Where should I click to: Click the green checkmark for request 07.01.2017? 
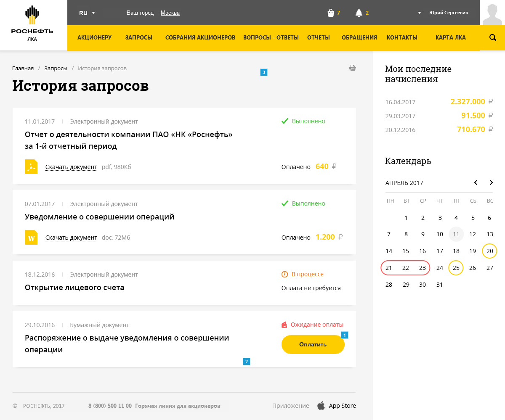tap(285, 203)
